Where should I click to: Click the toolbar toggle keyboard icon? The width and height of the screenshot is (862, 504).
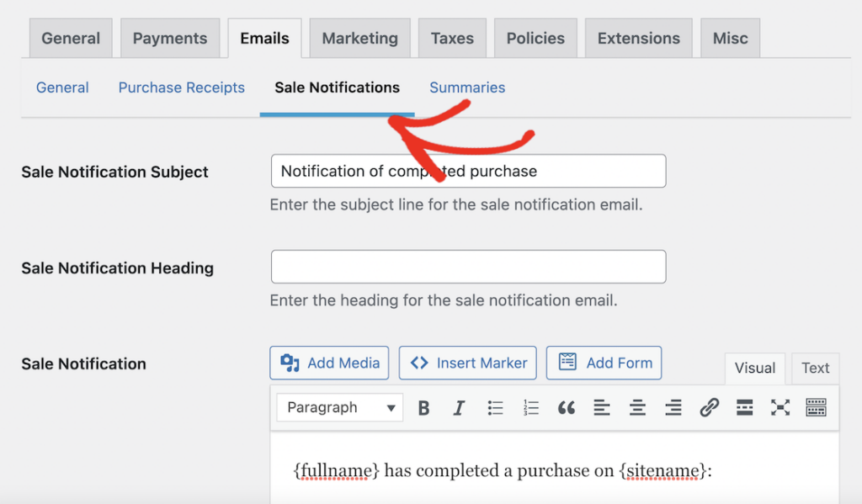point(816,408)
